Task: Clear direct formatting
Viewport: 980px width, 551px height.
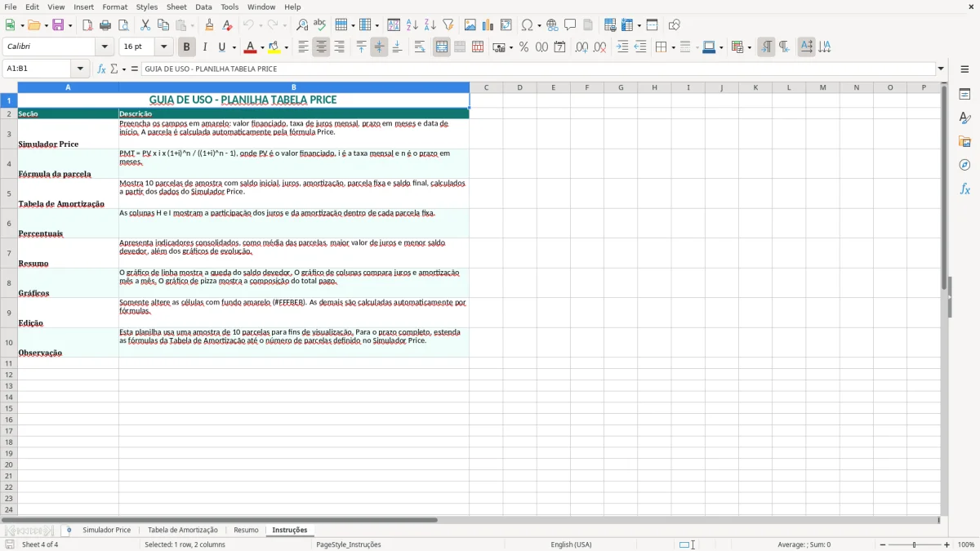Action: [x=228, y=25]
